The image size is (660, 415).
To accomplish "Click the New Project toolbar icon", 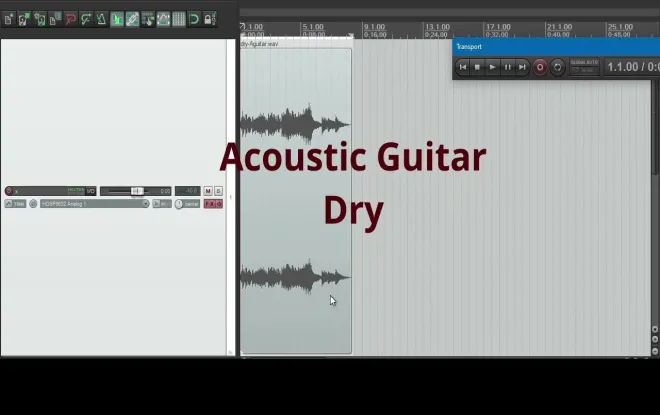I will (8, 19).
